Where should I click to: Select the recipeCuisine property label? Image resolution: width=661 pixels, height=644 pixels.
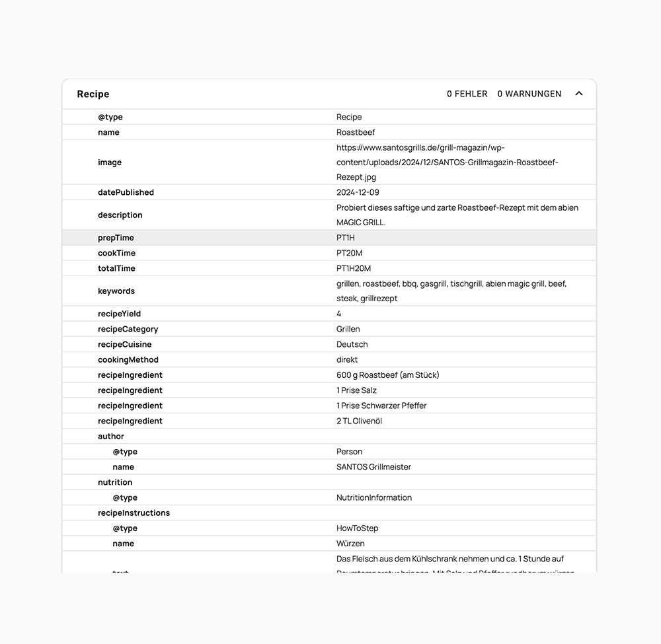coord(124,344)
